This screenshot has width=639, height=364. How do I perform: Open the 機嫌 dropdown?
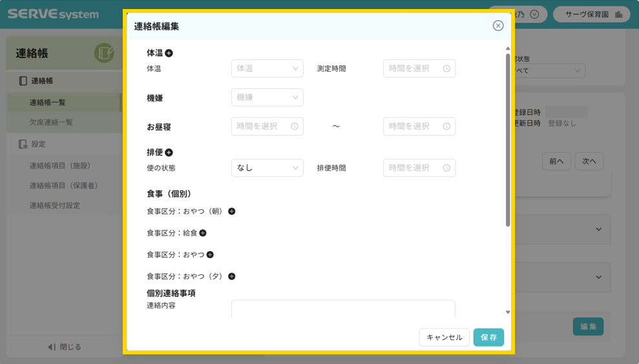(x=267, y=97)
